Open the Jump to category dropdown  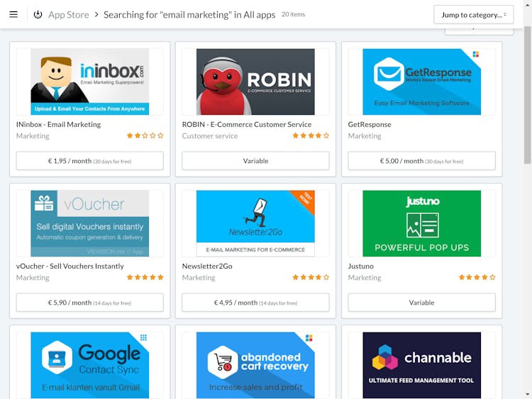(x=473, y=15)
